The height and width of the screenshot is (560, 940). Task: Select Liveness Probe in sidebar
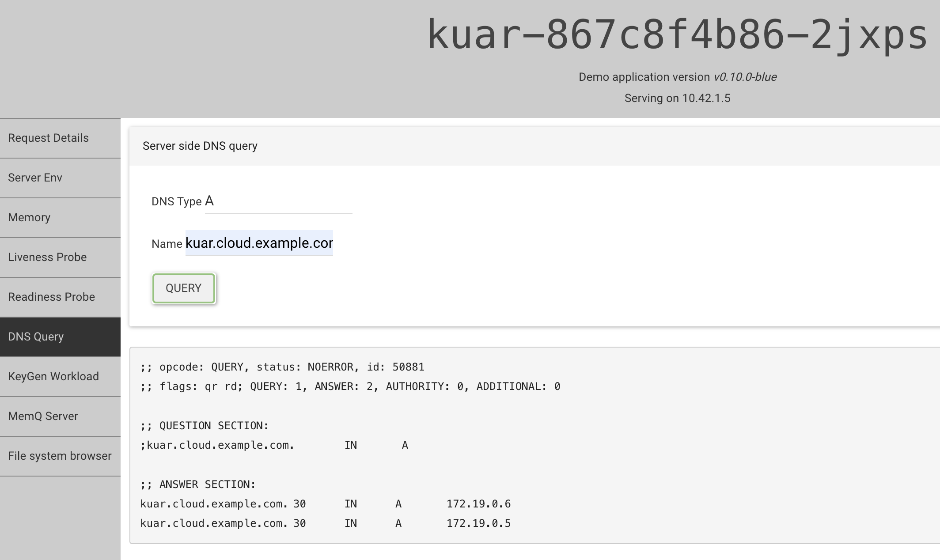47,257
